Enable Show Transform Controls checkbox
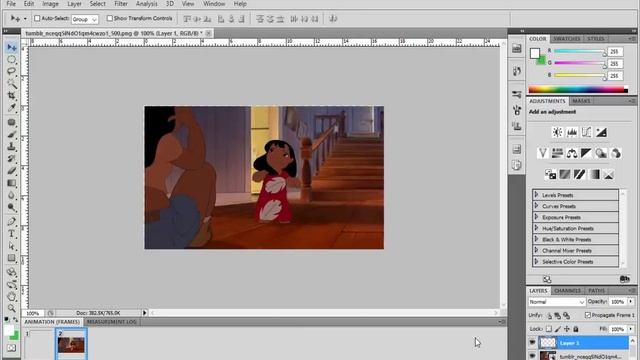 tap(109, 18)
